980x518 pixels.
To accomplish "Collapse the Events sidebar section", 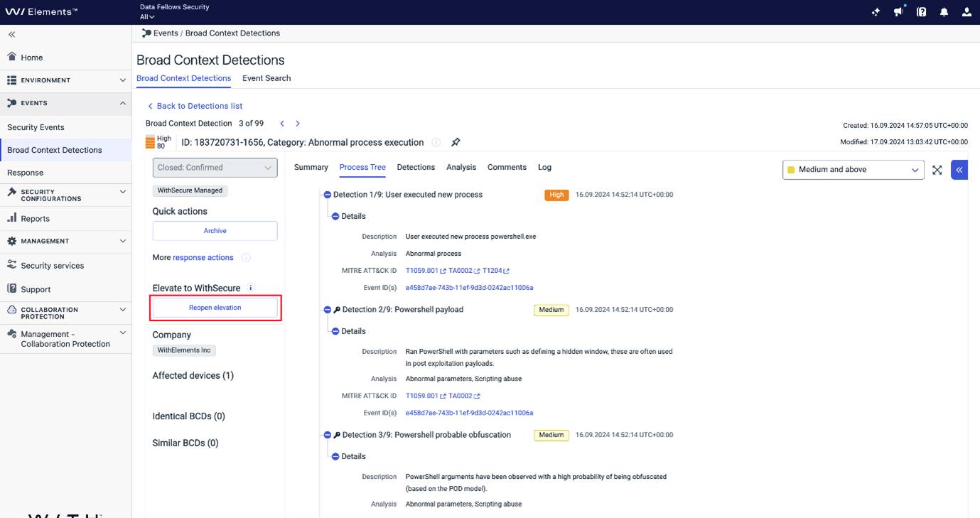I will [x=65, y=103].
